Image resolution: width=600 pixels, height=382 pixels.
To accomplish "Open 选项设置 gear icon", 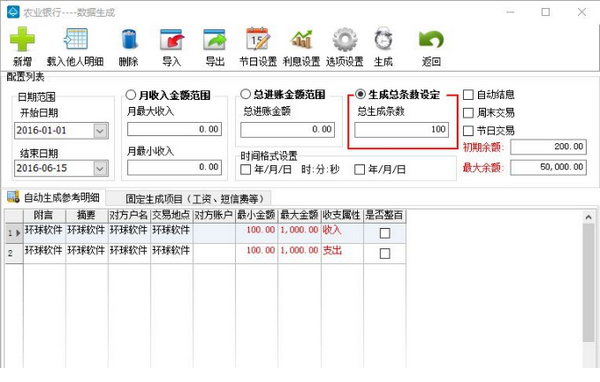I will pyautogui.click(x=345, y=39).
